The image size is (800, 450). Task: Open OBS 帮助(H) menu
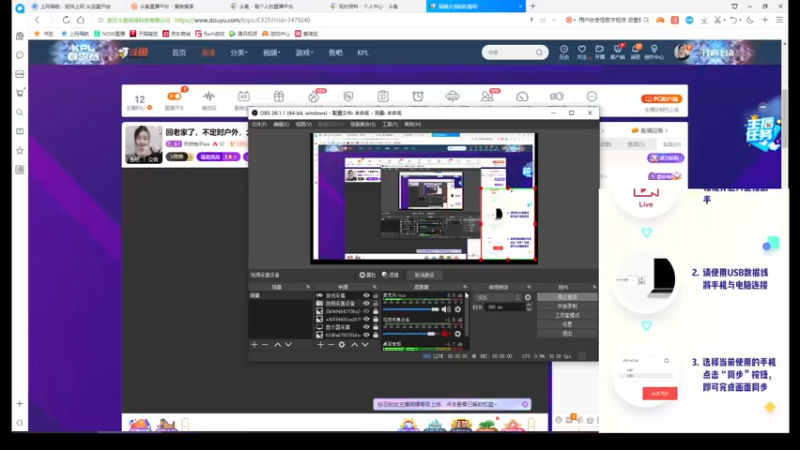pyautogui.click(x=413, y=124)
